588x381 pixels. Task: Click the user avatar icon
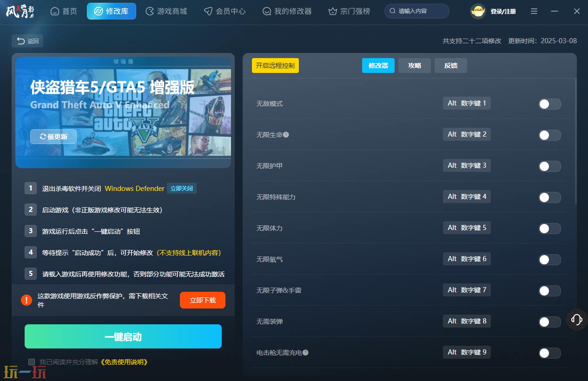click(478, 11)
